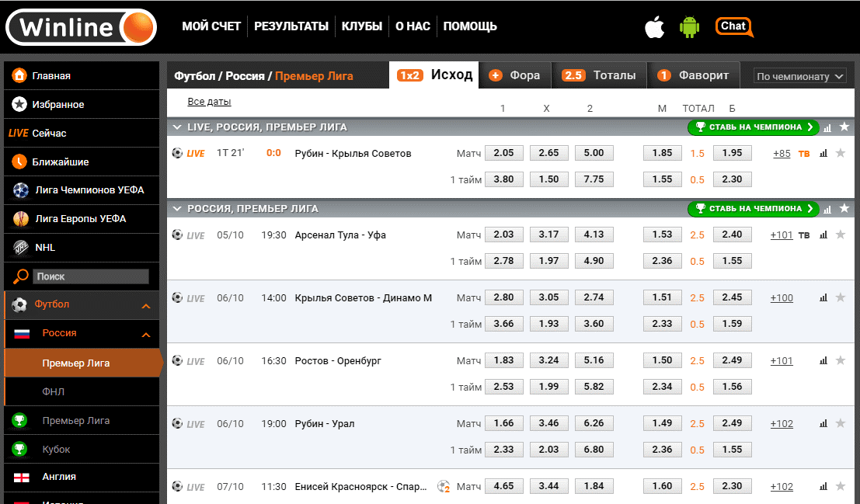Open Ближайшие clock icon
The height and width of the screenshot is (504, 860).
coord(19,162)
